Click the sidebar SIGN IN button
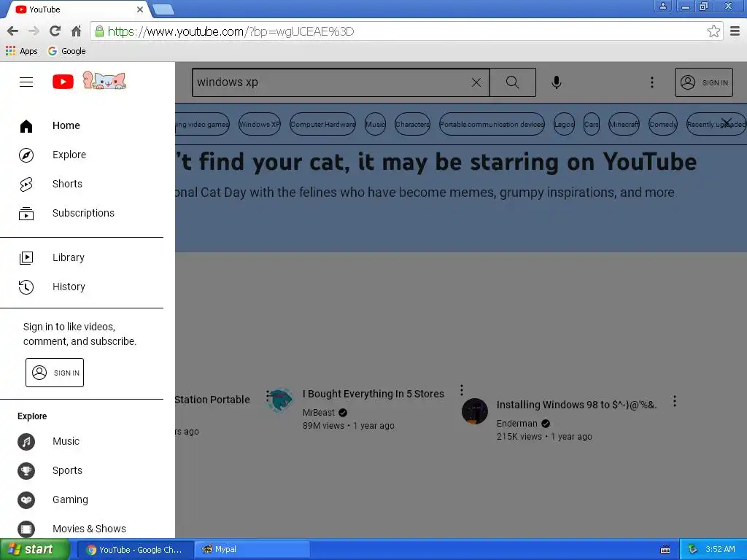This screenshot has height=560, width=747. 55,373
